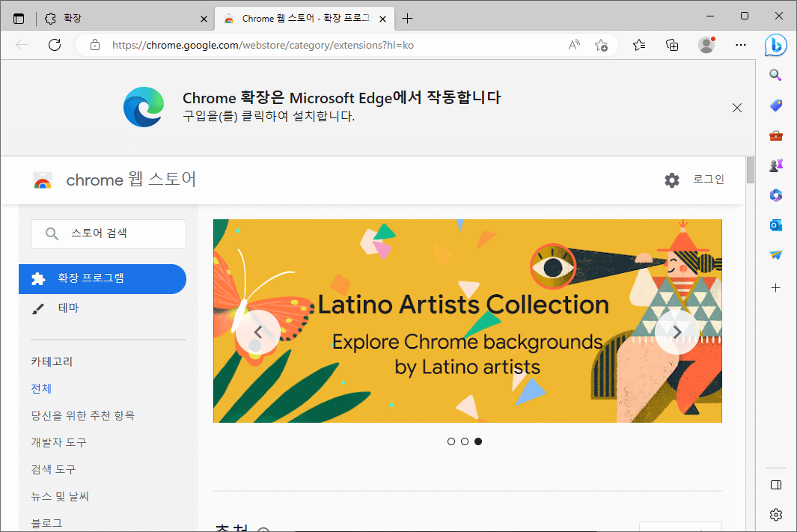
Task: Open Bing chat sidebar button
Action: coord(775,45)
